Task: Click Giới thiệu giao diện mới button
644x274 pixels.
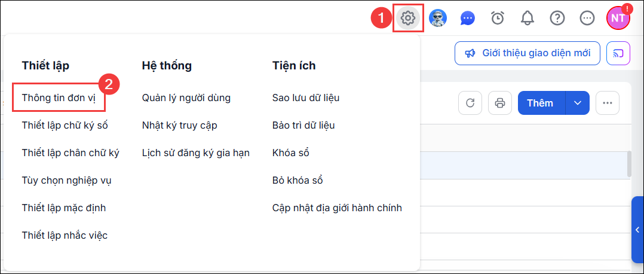Action: (x=528, y=53)
